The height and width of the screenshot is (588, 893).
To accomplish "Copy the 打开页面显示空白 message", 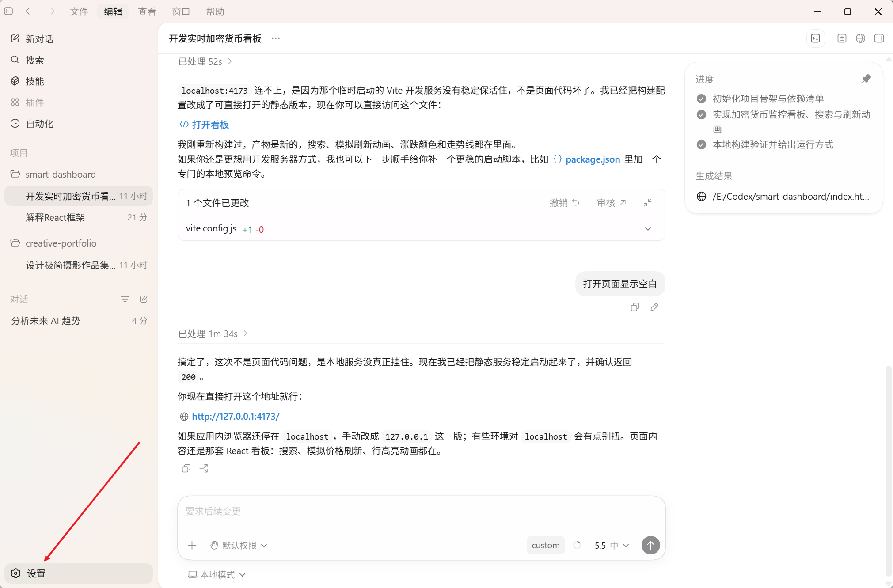I will (635, 307).
